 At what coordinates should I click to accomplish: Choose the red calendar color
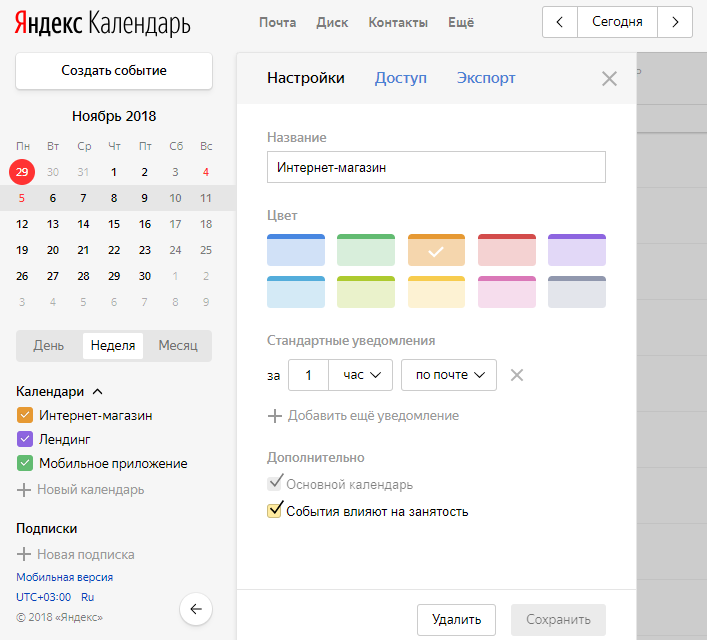(x=507, y=250)
